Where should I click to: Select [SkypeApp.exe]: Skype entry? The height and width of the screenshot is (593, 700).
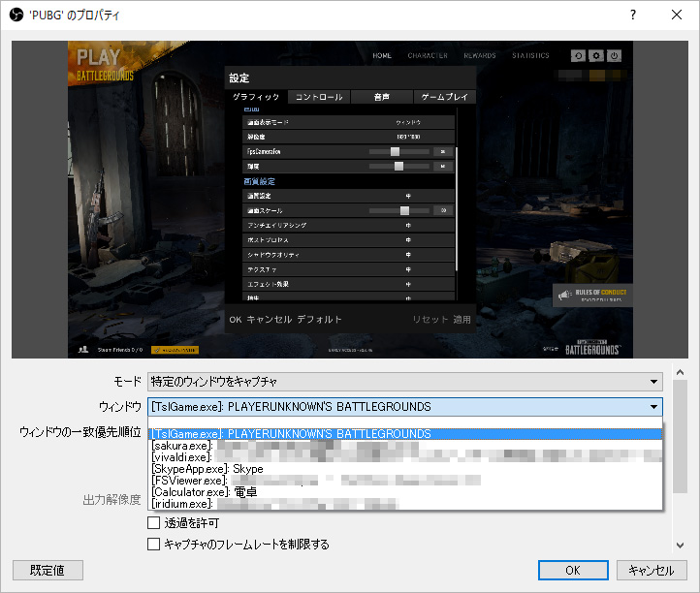coord(404,469)
